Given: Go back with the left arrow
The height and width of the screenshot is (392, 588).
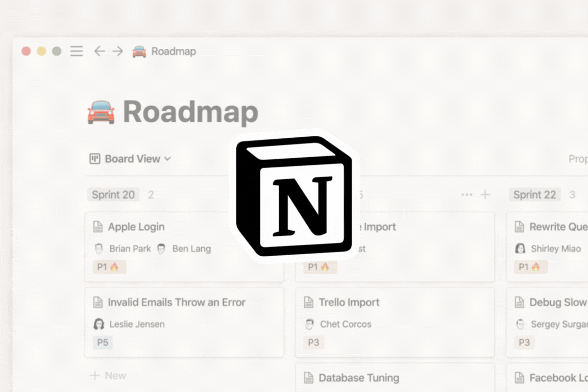Looking at the screenshot, I should 100,51.
